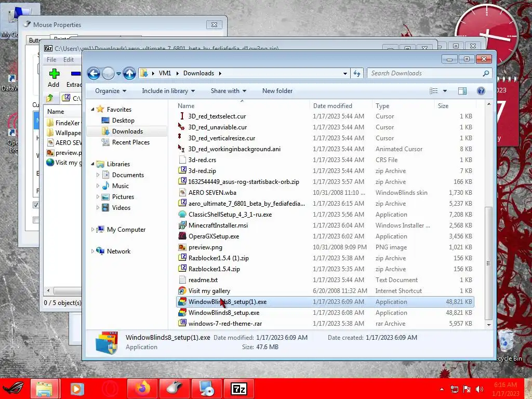Open Windows Explorer from the taskbar
Viewport: 532px width, 399px height.
pyautogui.click(x=45, y=389)
